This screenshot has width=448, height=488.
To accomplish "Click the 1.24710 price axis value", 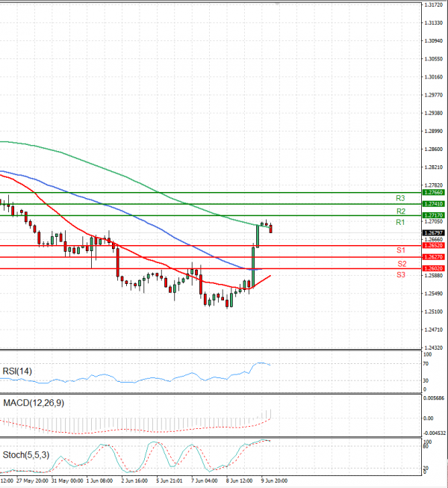I will tap(433, 330).
